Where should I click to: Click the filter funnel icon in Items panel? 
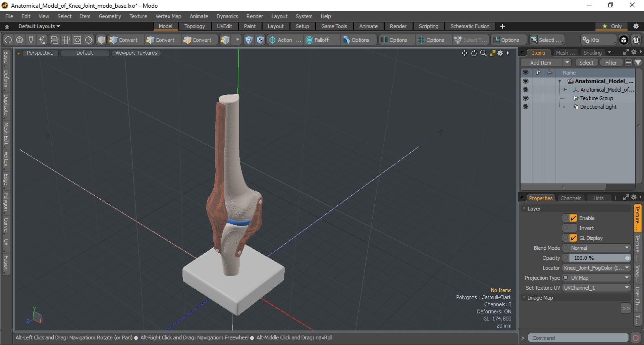[x=638, y=63]
